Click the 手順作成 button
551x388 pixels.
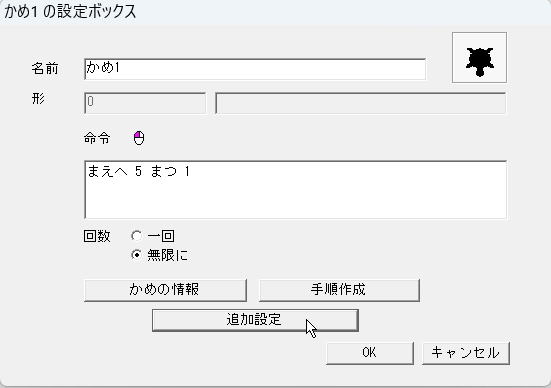point(339,290)
